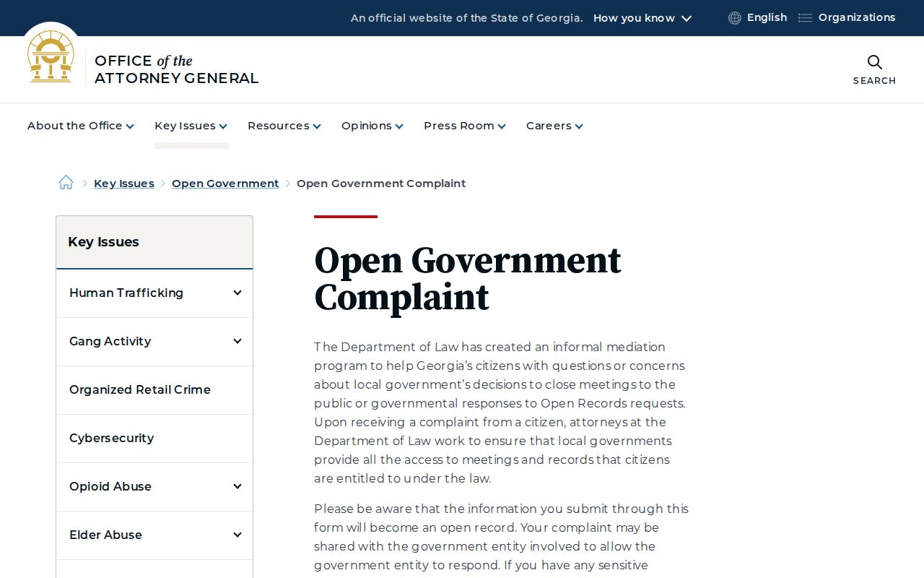The width and height of the screenshot is (924, 578).
Task: Open the Careers navigation menu
Action: 554,126
